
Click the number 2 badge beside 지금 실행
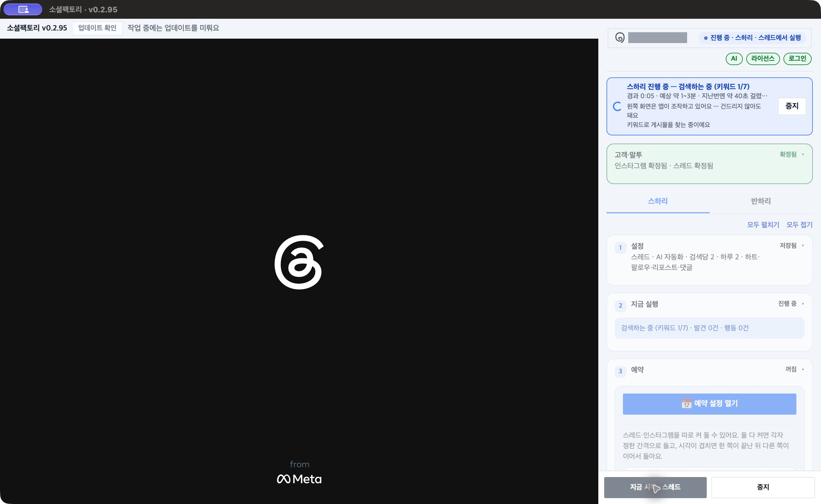click(620, 306)
